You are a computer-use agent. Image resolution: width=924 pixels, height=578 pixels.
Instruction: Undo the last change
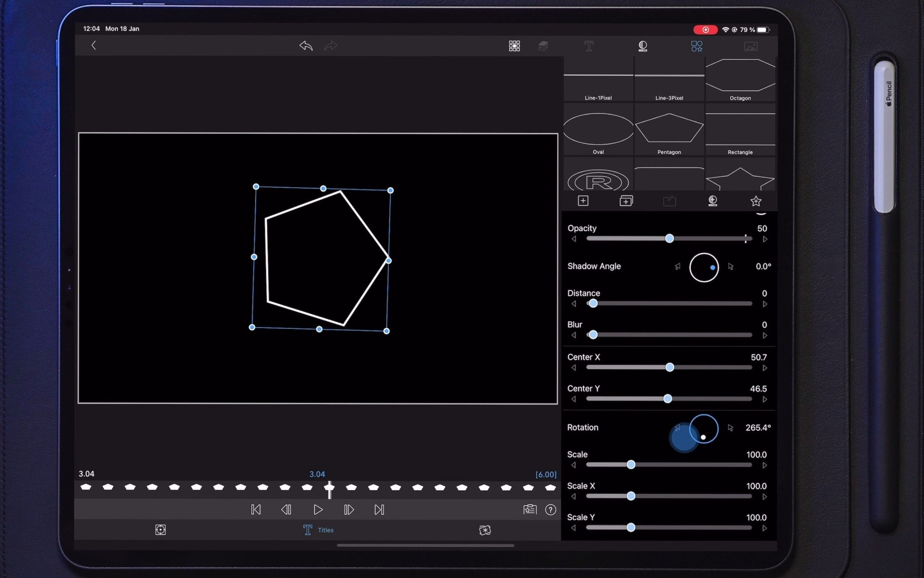[x=306, y=46]
